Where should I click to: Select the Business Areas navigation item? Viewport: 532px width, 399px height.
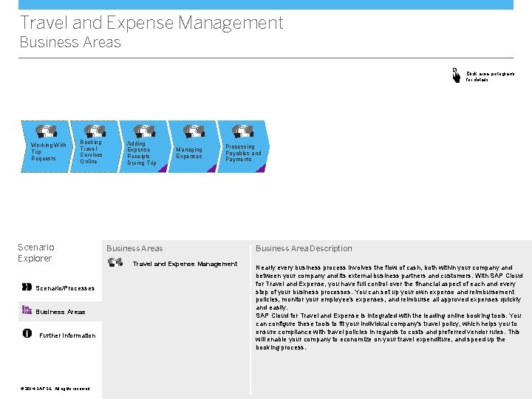coord(60,312)
